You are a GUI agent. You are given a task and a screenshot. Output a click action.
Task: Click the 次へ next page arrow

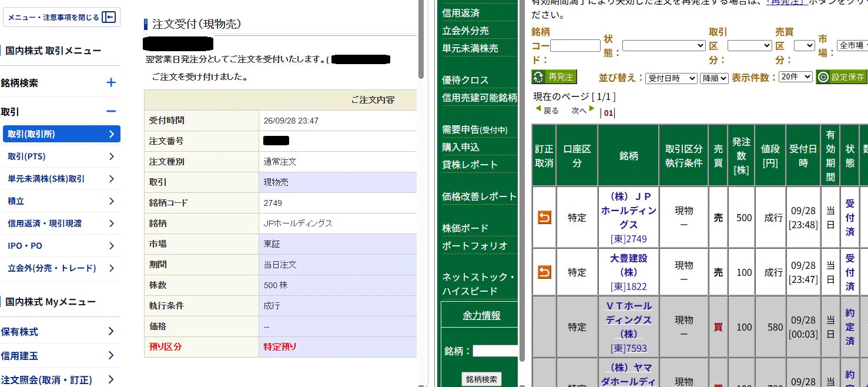tap(584, 110)
